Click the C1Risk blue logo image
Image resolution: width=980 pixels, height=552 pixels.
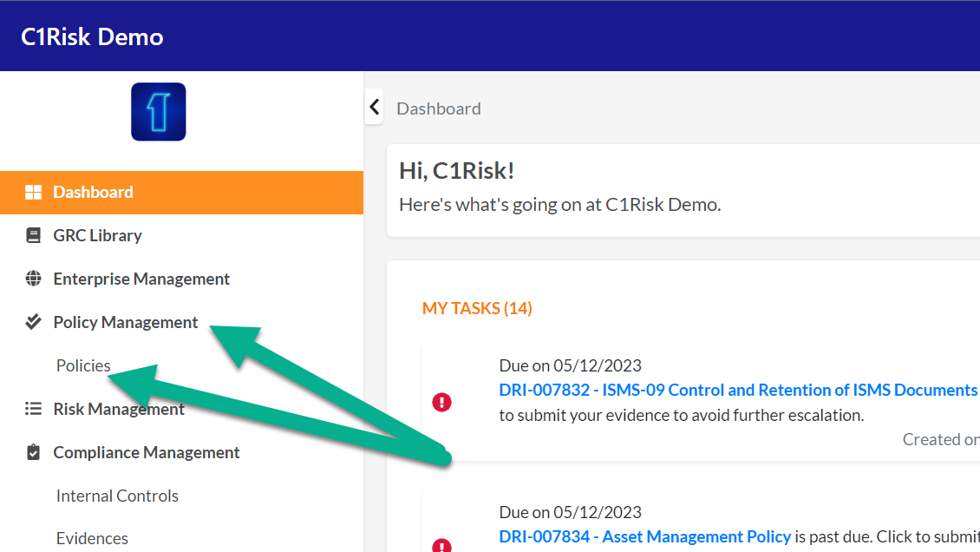(158, 112)
